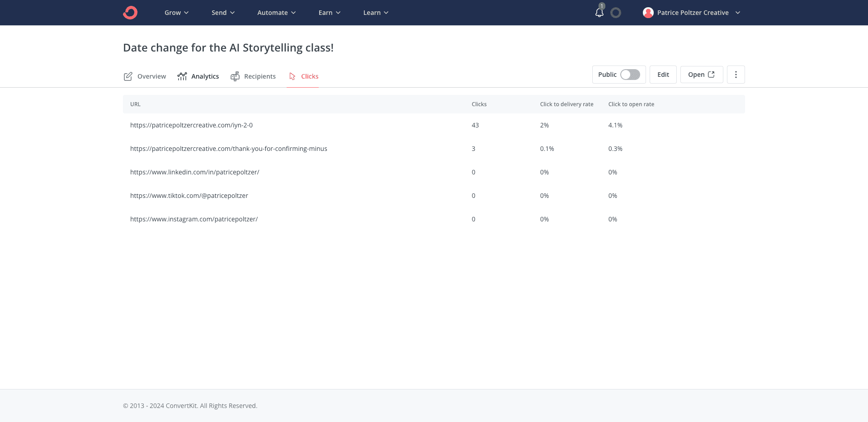
Task: Click the LinkedIn patricepoltzer URL
Action: click(x=195, y=172)
